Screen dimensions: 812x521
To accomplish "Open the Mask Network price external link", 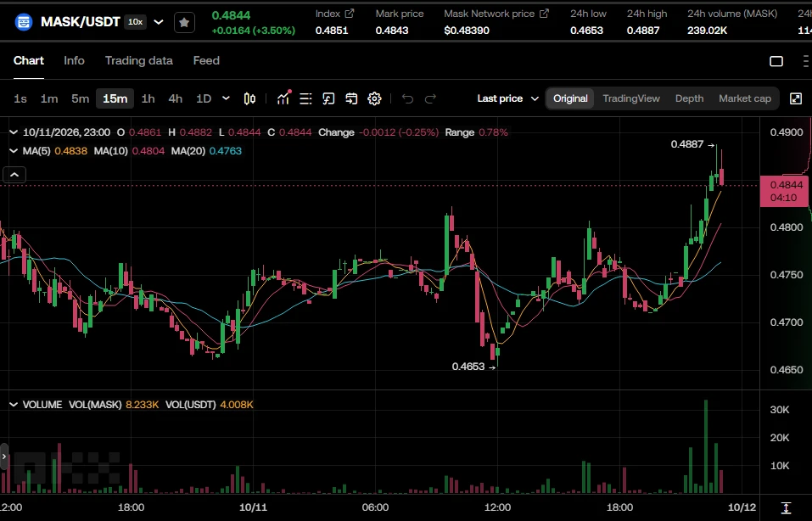I will pyautogui.click(x=544, y=14).
